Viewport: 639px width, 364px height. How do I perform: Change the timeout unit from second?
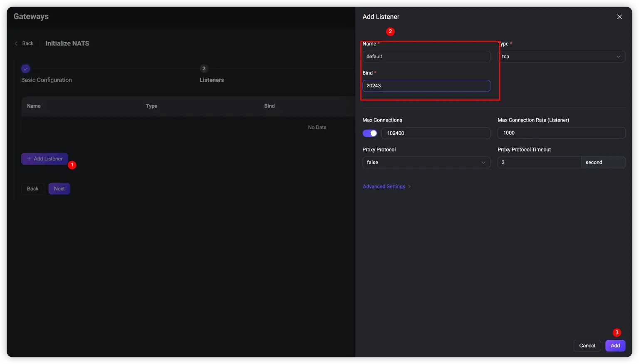[603, 163]
